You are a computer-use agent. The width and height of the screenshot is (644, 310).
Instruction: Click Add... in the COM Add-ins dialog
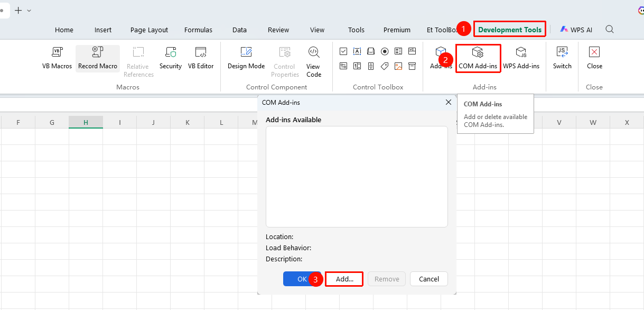coord(344,279)
